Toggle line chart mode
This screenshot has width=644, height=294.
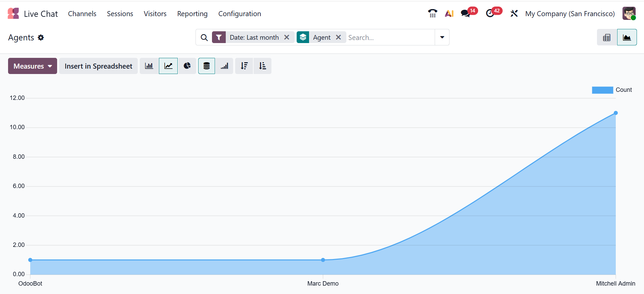pyautogui.click(x=168, y=66)
